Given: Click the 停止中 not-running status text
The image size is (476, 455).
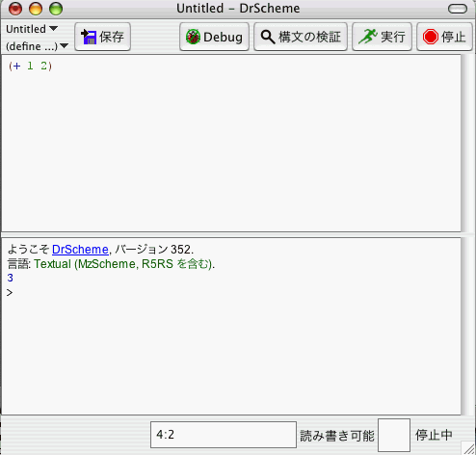Looking at the screenshot, I should coord(434,435).
